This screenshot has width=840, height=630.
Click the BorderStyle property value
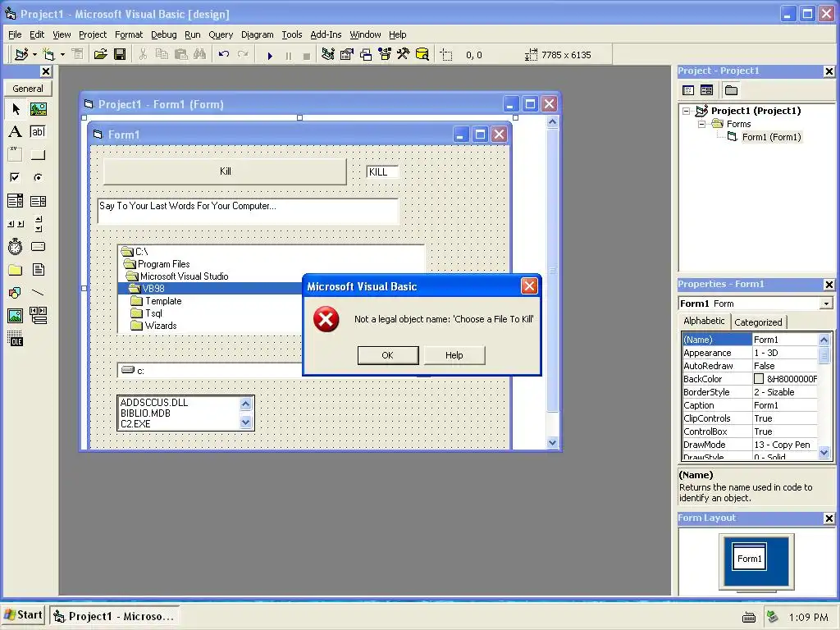click(785, 392)
